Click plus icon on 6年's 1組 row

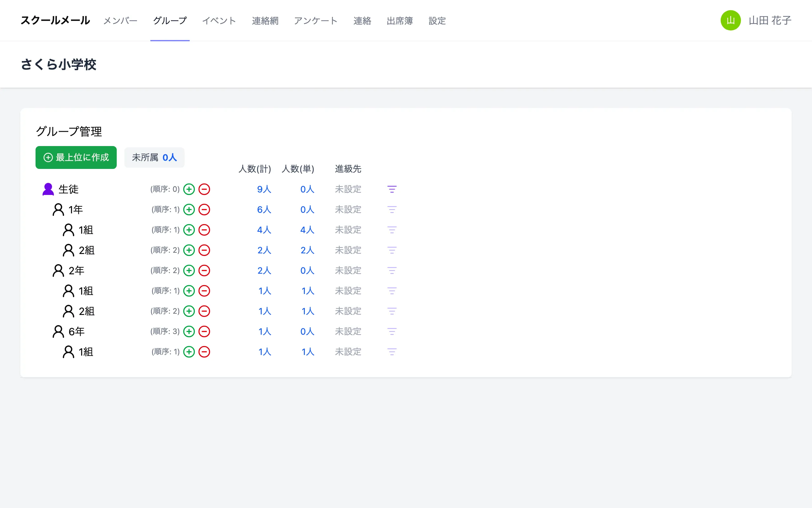189,352
